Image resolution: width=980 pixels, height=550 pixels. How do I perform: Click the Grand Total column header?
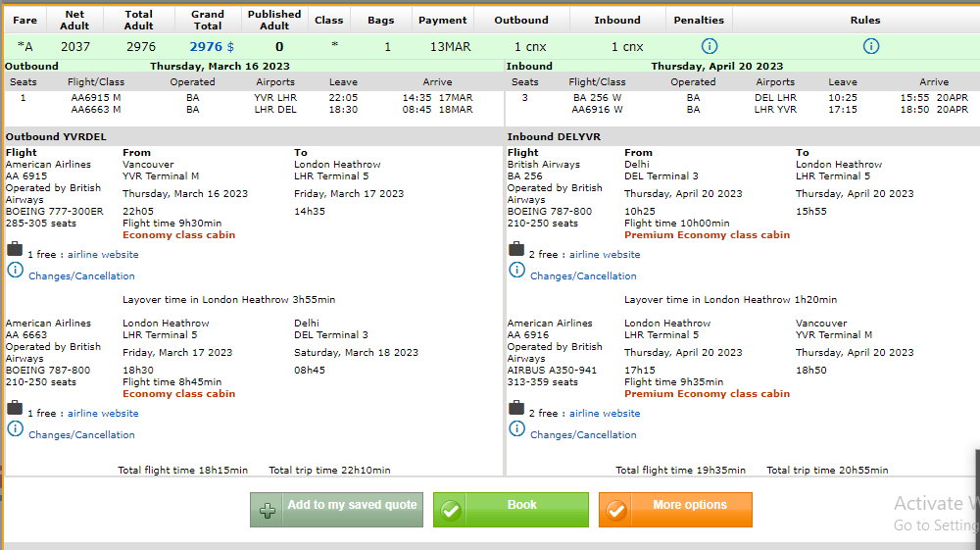click(207, 20)
